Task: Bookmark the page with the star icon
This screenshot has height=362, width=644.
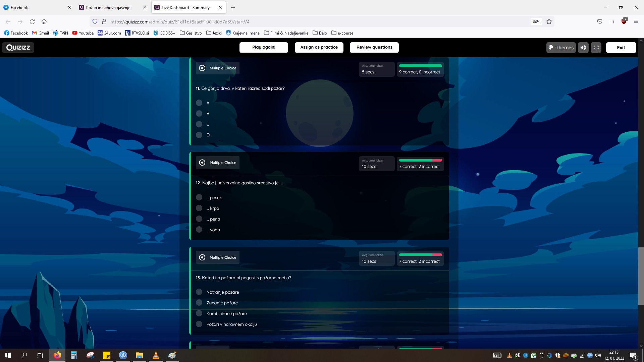Action: click(549, 22)
